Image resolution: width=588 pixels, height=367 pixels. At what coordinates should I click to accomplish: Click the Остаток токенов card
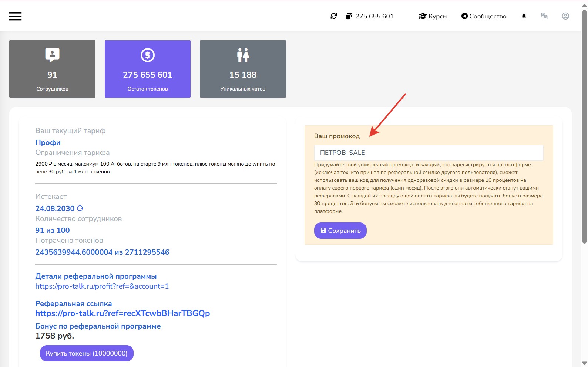tap(147, 69)
